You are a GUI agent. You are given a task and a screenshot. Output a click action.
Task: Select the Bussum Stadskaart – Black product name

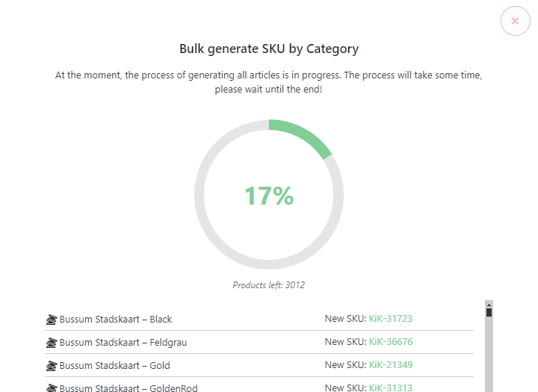click(115, 320)
